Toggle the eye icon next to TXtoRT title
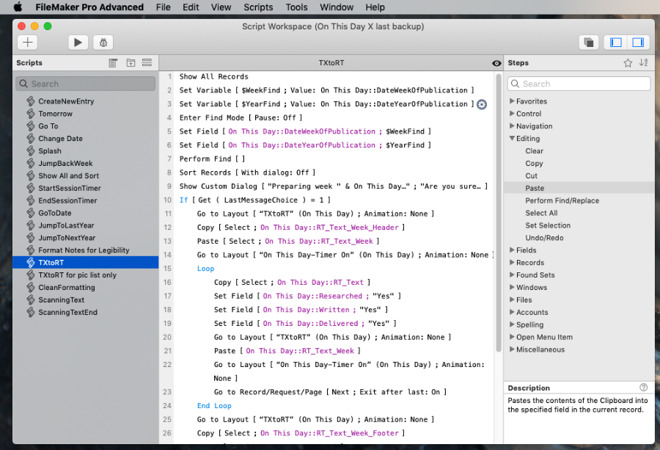The width and height of the screenshot is (660, 450). click(496, 63)
